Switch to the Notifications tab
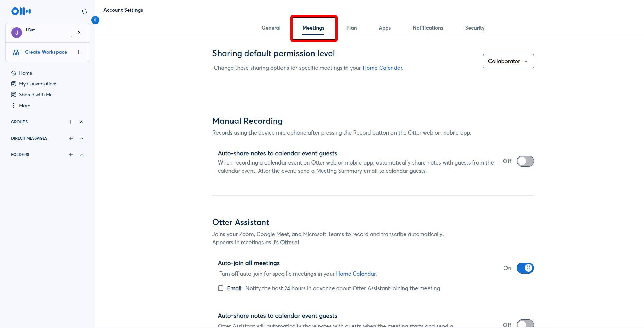The image size is (644, 328). (x=428, y=28)
